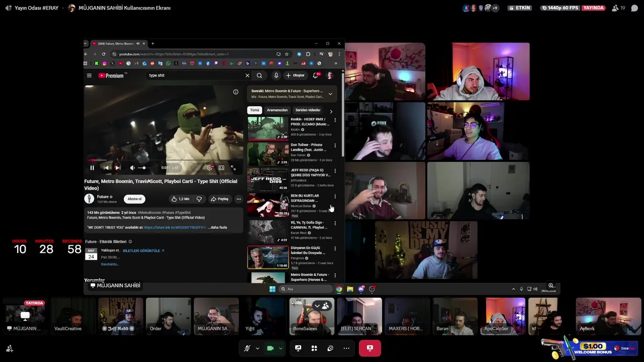644x362 pixels.
Task: Toggle the camera in the call bar
Action: point(270,348)
